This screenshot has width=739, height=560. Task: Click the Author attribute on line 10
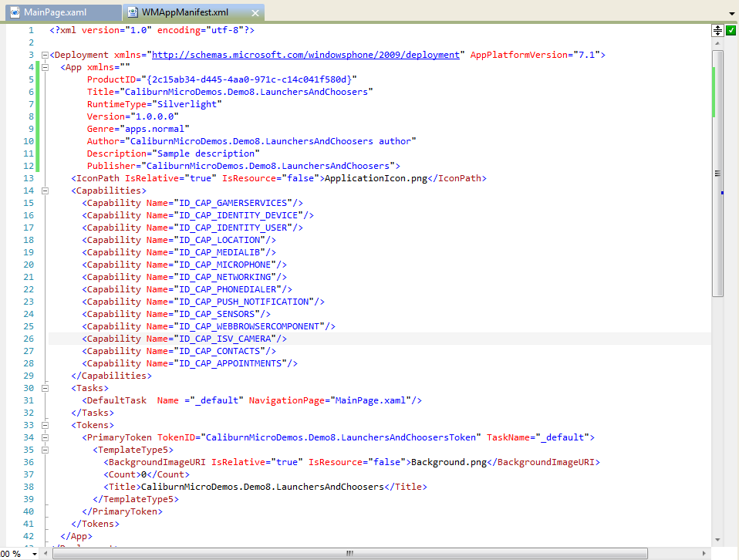tap(251, 141)
